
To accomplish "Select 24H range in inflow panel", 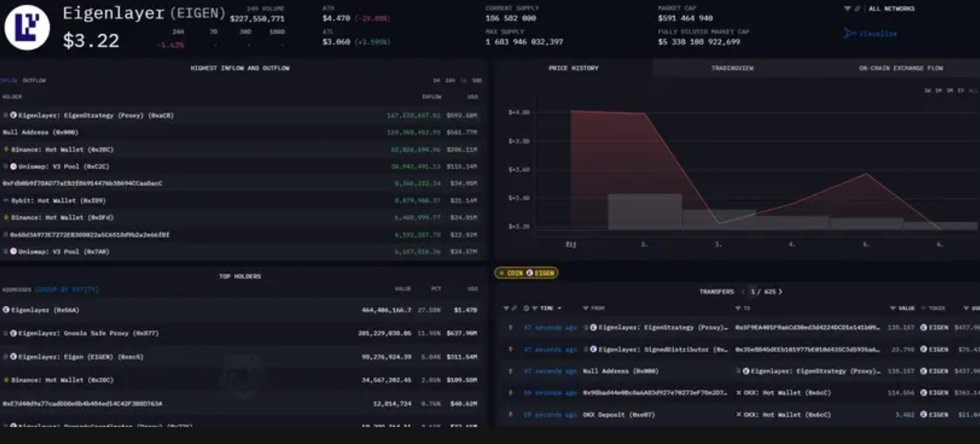I will 450,81.
